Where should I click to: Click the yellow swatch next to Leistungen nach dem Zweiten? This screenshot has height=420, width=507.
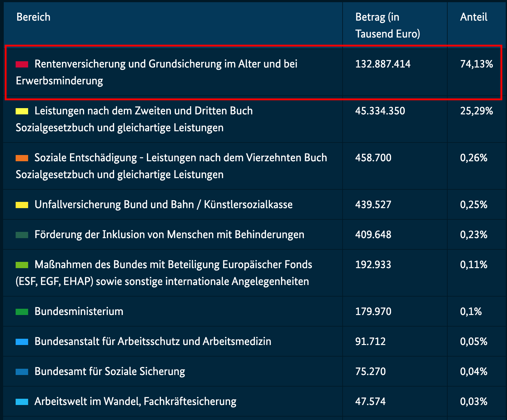(x=22, y=111)
